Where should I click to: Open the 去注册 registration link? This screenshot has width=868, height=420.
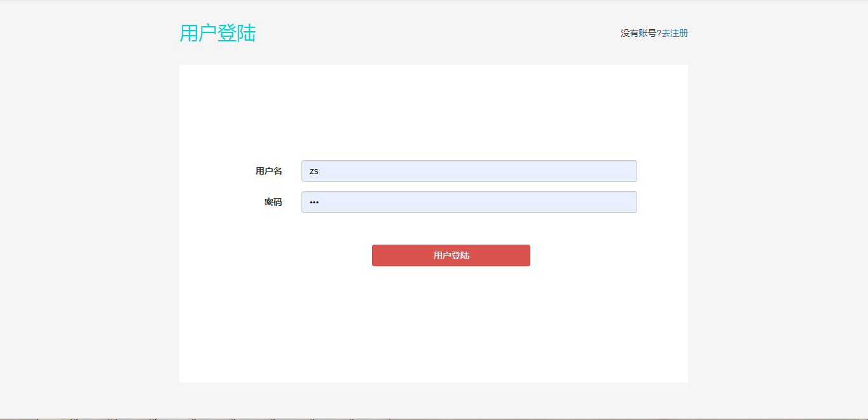pos(675,33)
